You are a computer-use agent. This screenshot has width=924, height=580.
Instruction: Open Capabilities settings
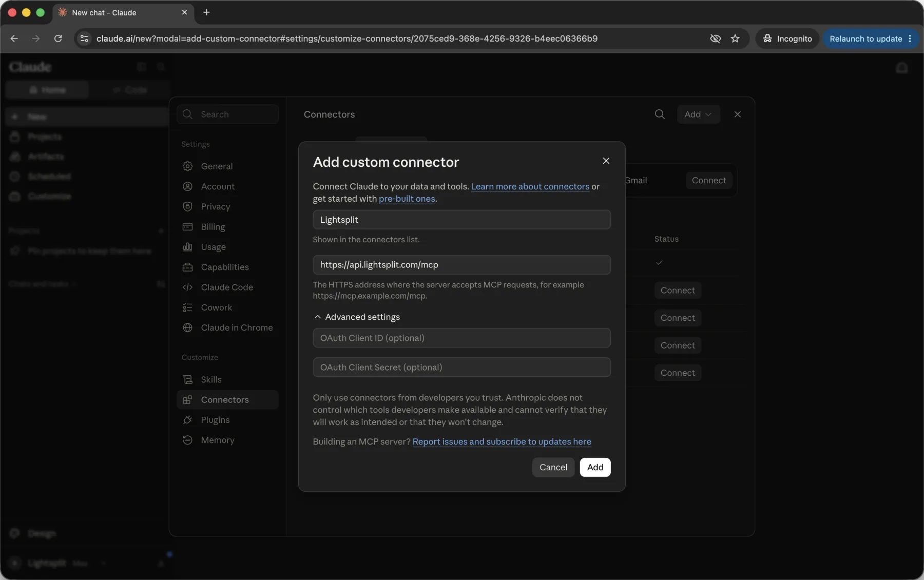[227, 267]
